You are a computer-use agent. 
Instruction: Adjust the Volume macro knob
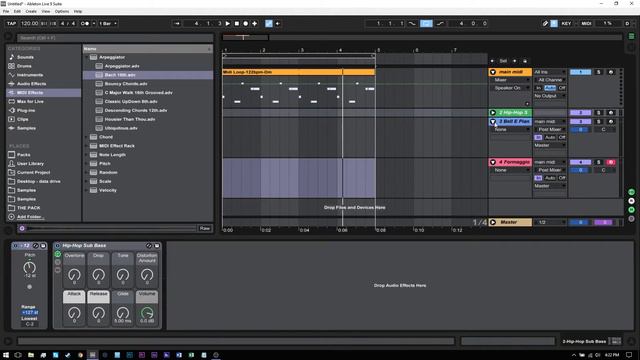click(x=147, y=313)
